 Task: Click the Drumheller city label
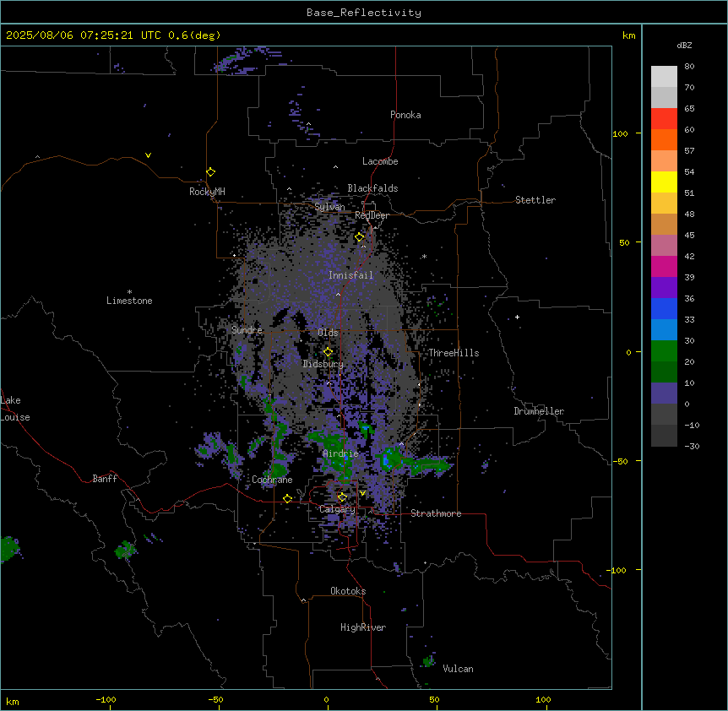click(x=539, y=411)
